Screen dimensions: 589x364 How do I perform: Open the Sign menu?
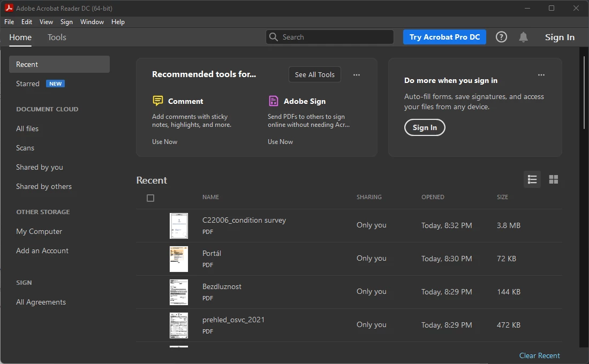click(66, 22)
